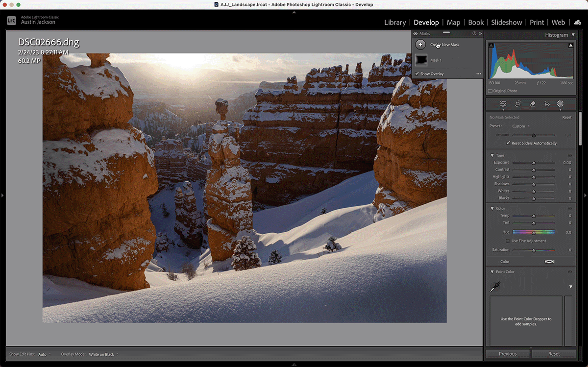Open Show Edit Pins Auto dropdown

tap(44, 354)
